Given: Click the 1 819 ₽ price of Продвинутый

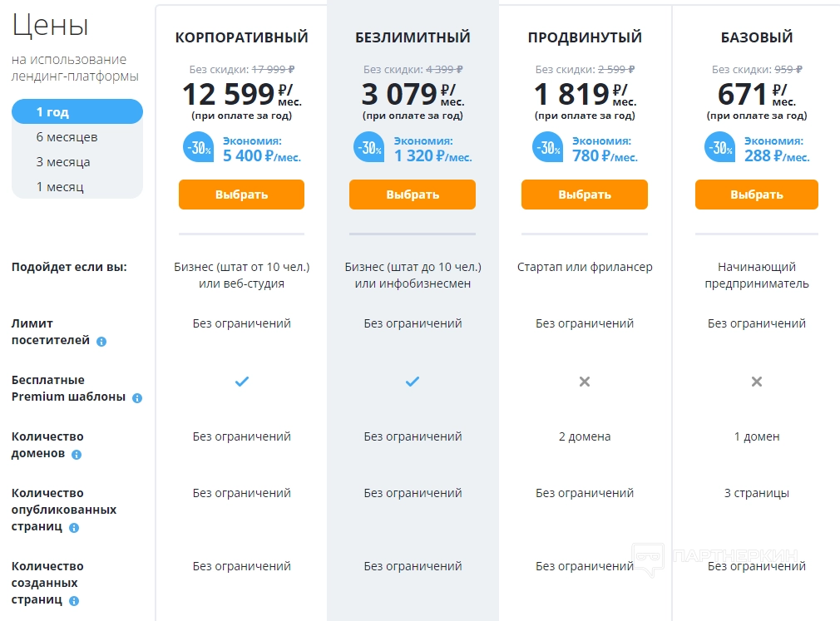Looking at the screenshot, I should click(571, 93).
